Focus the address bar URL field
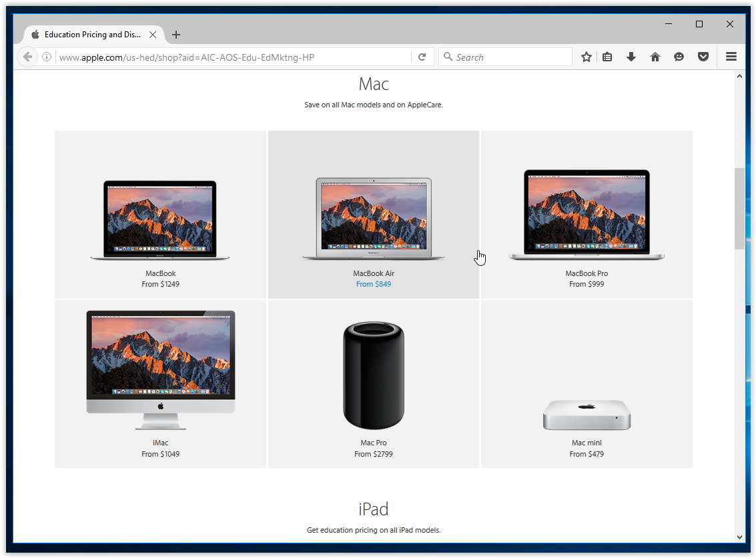 (x=234, y=57)
